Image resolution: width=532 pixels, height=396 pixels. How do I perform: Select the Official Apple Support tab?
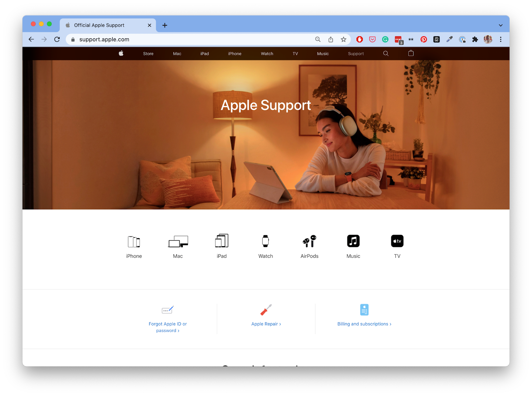click(108, 25)
